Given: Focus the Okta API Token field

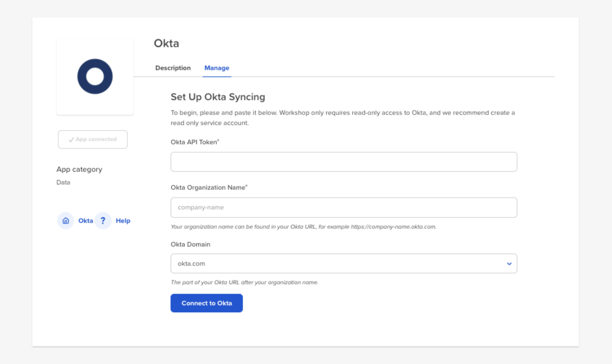Looking at the screenshot, I should click(x=344, y=162).
